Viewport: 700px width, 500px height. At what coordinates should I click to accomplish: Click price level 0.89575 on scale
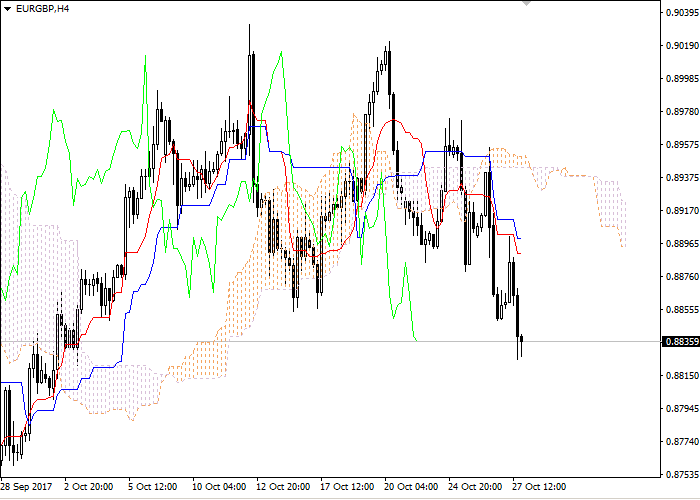click(x=682, y=145)
